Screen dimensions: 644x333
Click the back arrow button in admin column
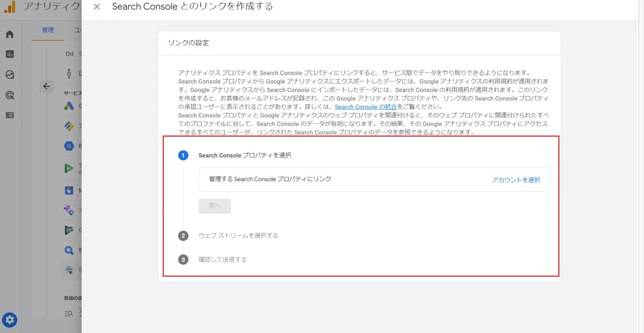(x=46, y=86)
